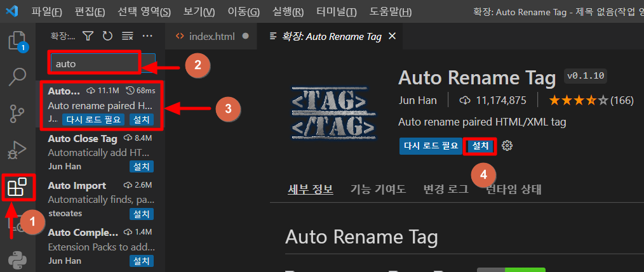Image resolution: width=644 pixels, height=272 pixels.
Task: Click the Auto Rename Tag logo image
Action: [x=333, y=113]
